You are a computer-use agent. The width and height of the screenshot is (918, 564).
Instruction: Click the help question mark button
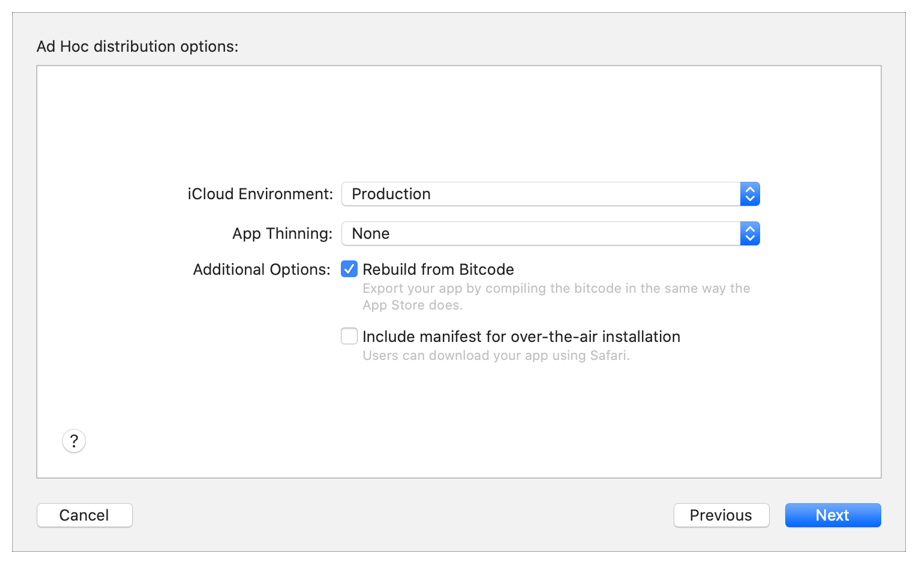point(74,441)
